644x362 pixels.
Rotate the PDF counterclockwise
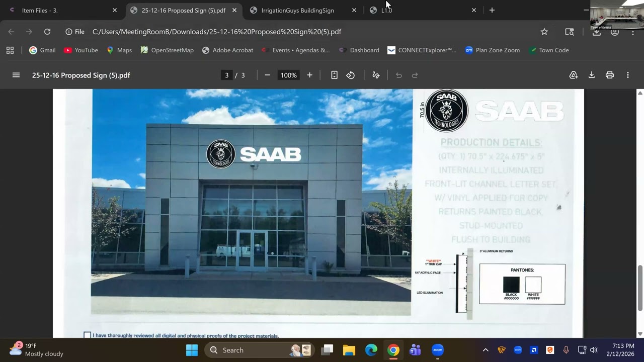coord(351,75)
